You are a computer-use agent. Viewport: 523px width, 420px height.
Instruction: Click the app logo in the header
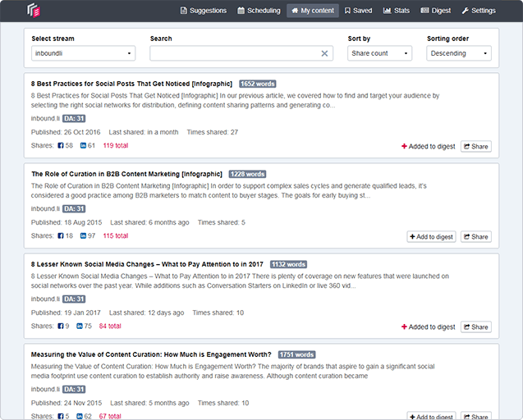tap(34, 11)
